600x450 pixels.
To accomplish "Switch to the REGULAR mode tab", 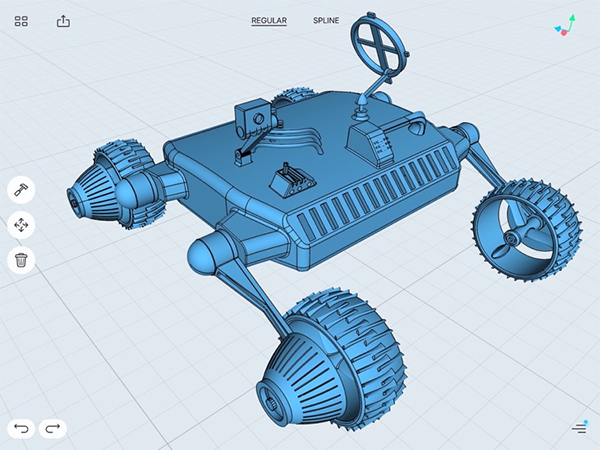I will click(x=269, y=21).
